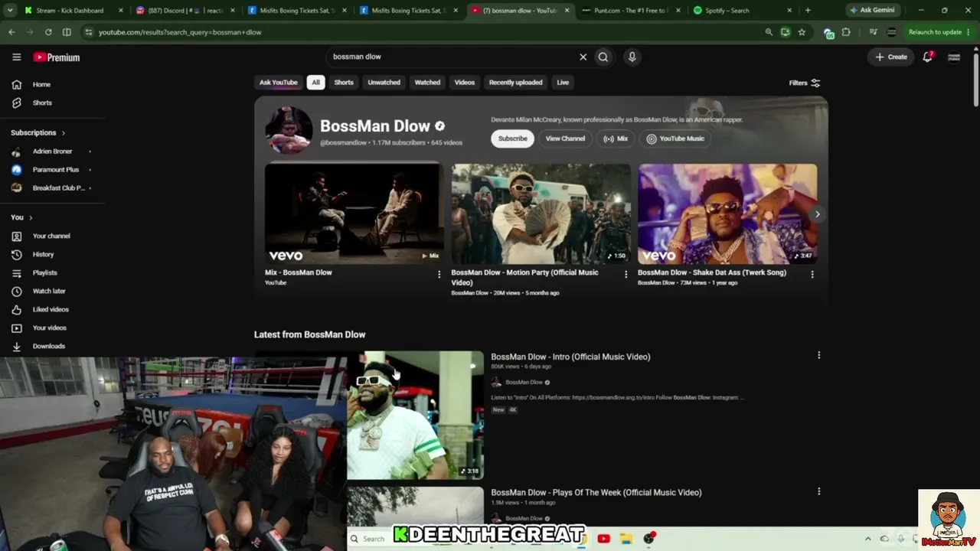Select the Shorts filter chip
This screenshot has height=551, width=980.
tap(344, 83)
